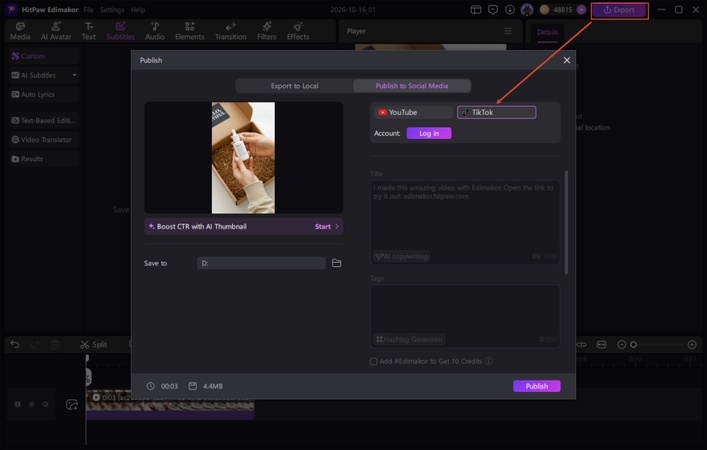Open the Subtitles tab in toolbar
707x450 pixels.
[120, 31]
